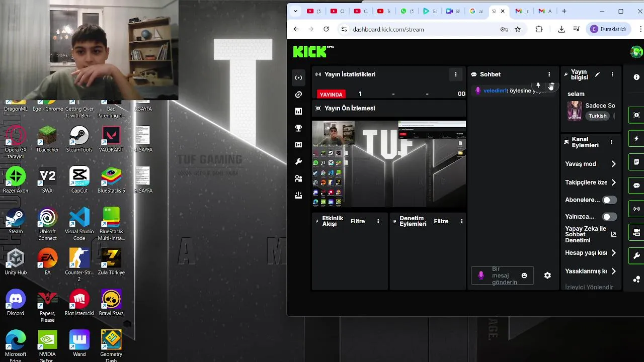This screenshot has width=644, height=362.
Task: Click the link icon in Kick sidebar
Action: click(298, 95)
